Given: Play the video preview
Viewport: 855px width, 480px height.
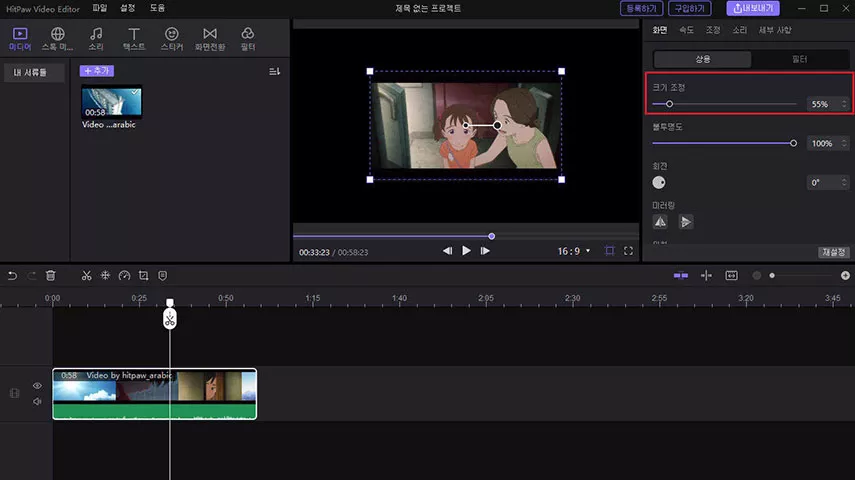Looking at the screenshot, I should click(x=466, y=251).
